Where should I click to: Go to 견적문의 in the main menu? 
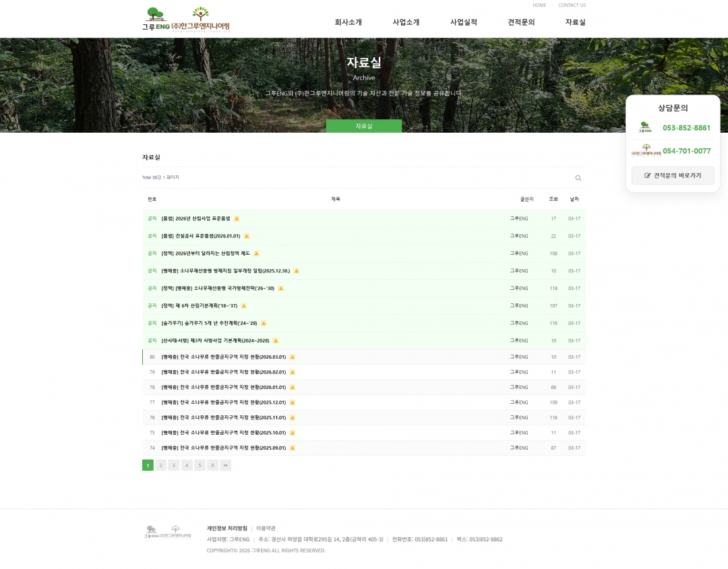521,22
